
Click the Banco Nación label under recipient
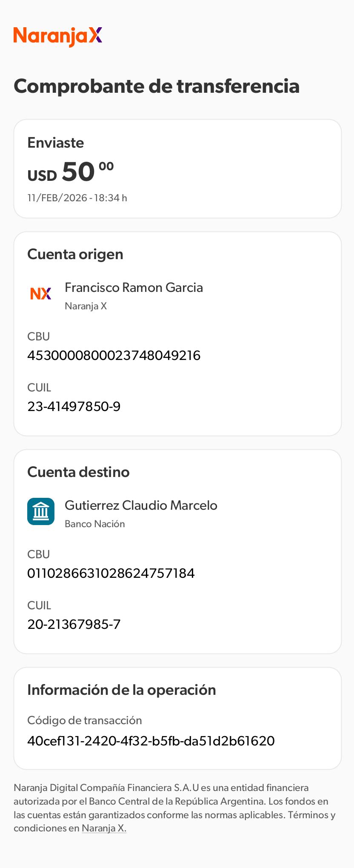point(95,524)
